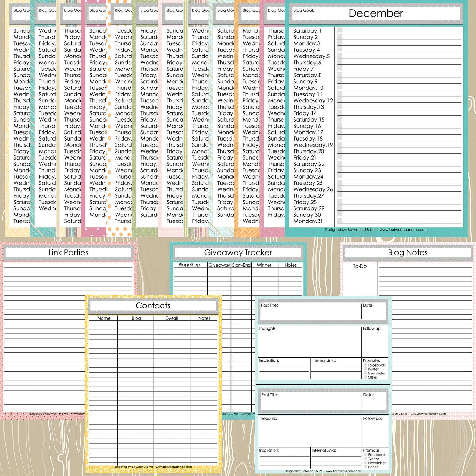476x476 pixels.
Task: Click the Winner column header
Action: pos(264,265)
